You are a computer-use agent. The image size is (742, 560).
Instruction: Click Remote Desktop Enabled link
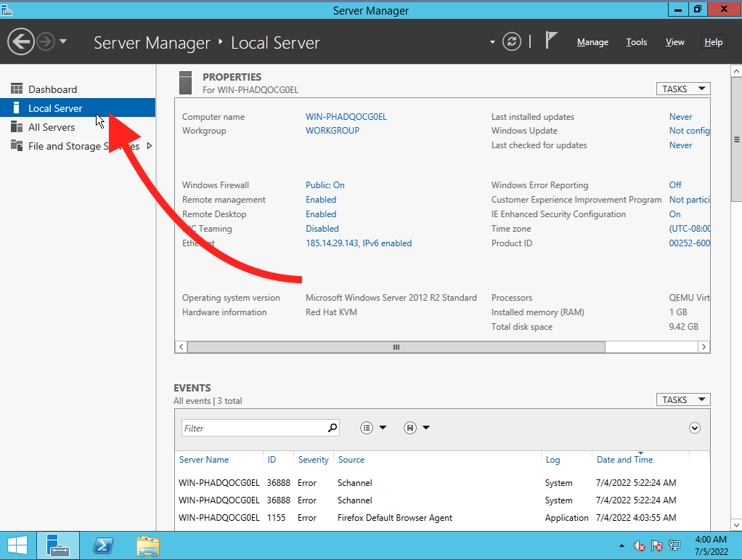coord(321,214)
